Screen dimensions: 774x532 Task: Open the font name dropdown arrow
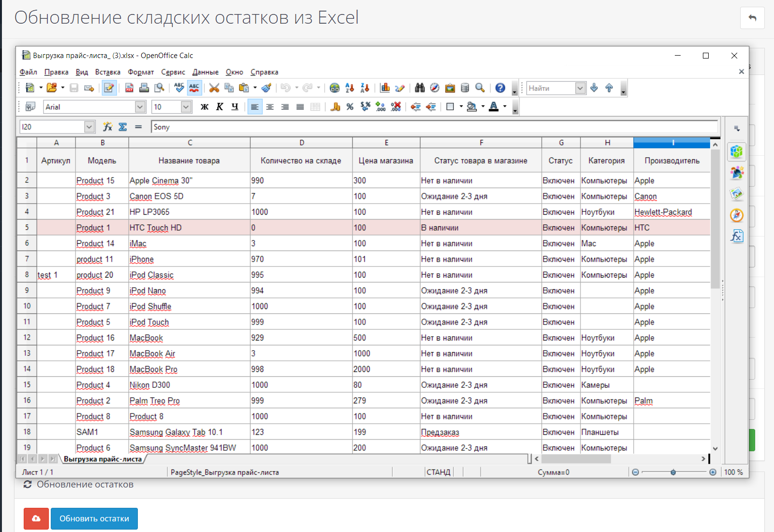(140, 107)
